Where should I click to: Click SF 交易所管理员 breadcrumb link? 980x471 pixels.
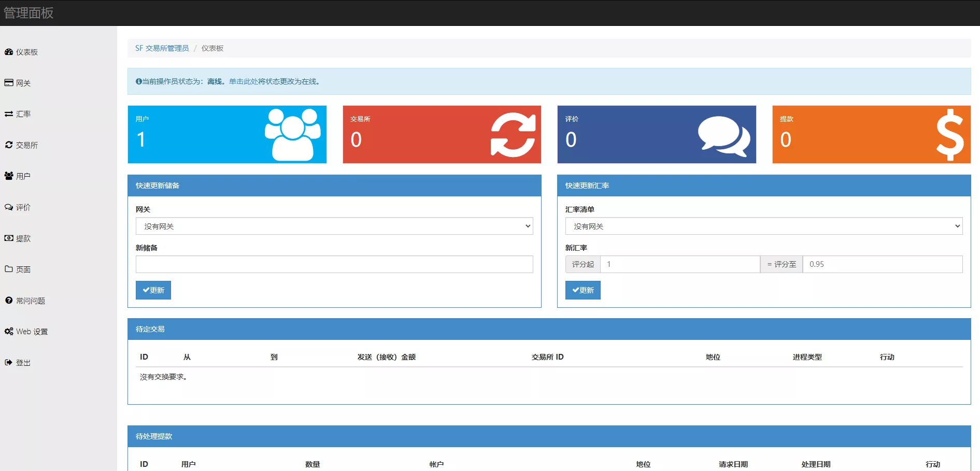(162, 48)
